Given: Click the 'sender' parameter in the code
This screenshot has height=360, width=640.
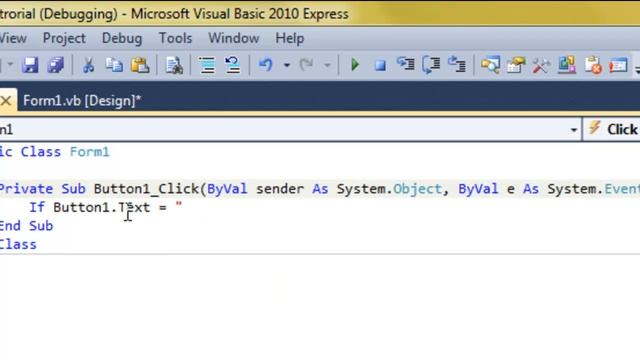Looking at the screenshot, I should (x=280, y=189).
